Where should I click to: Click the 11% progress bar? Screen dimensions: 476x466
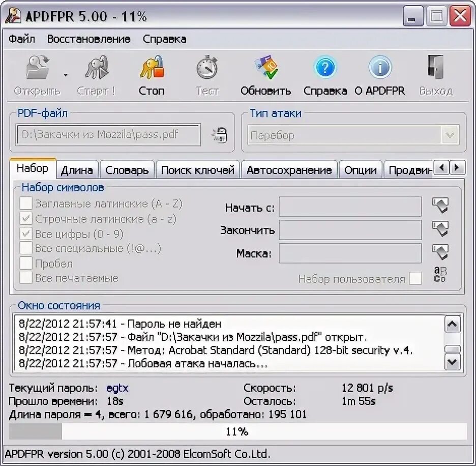point(238,431)
